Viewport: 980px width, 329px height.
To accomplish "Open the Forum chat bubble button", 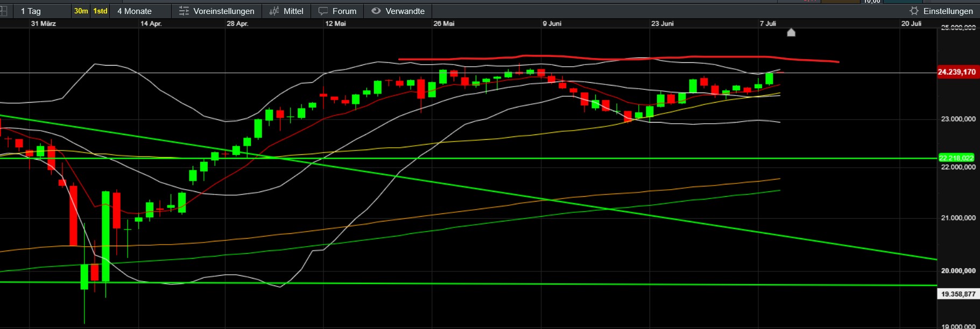I will click(337, 11).
